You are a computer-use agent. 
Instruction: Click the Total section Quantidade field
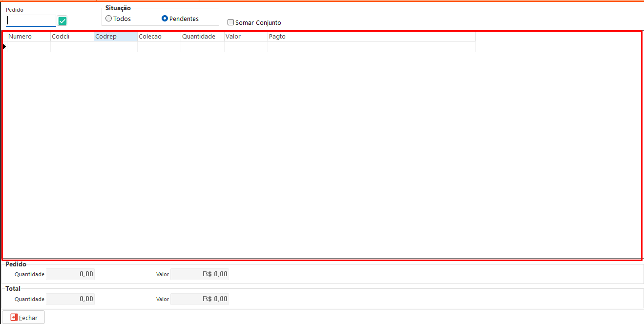click(x=70, y=299)
